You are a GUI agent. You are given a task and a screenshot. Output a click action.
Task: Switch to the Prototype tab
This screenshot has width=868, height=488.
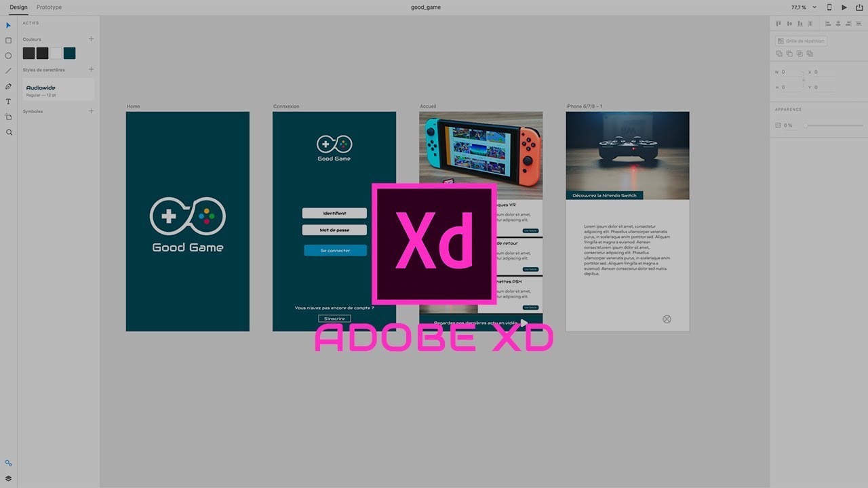click(x=49, y=7)
